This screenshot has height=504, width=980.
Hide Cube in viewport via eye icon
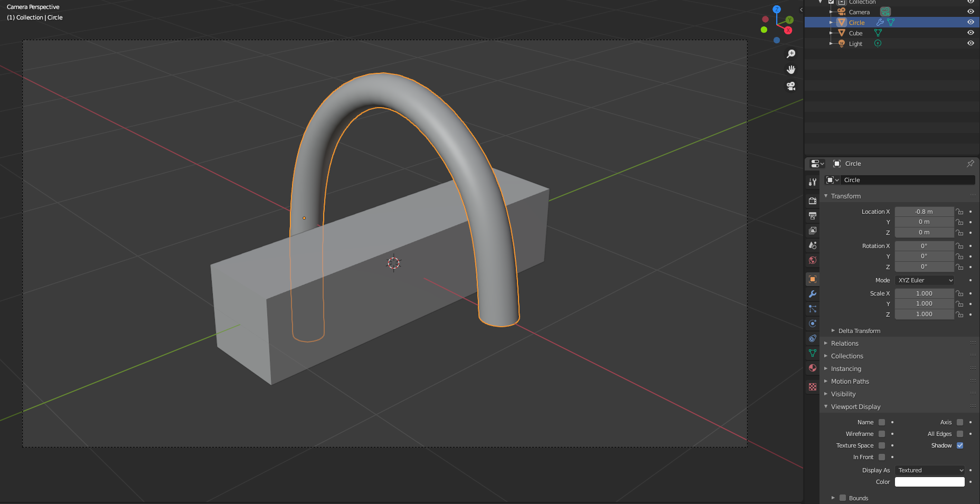coord(970,33)
